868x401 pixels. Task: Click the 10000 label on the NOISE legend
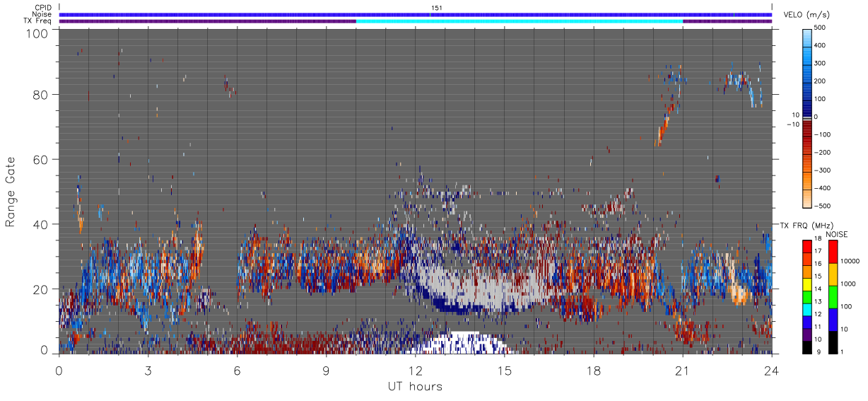(850, 261)
